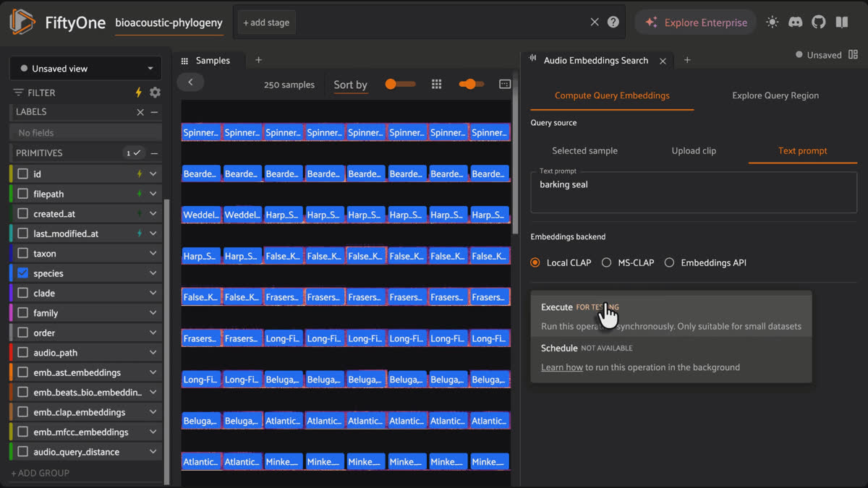
Task: Adjust the slider next to Sort by
Action: pos(400,85)
